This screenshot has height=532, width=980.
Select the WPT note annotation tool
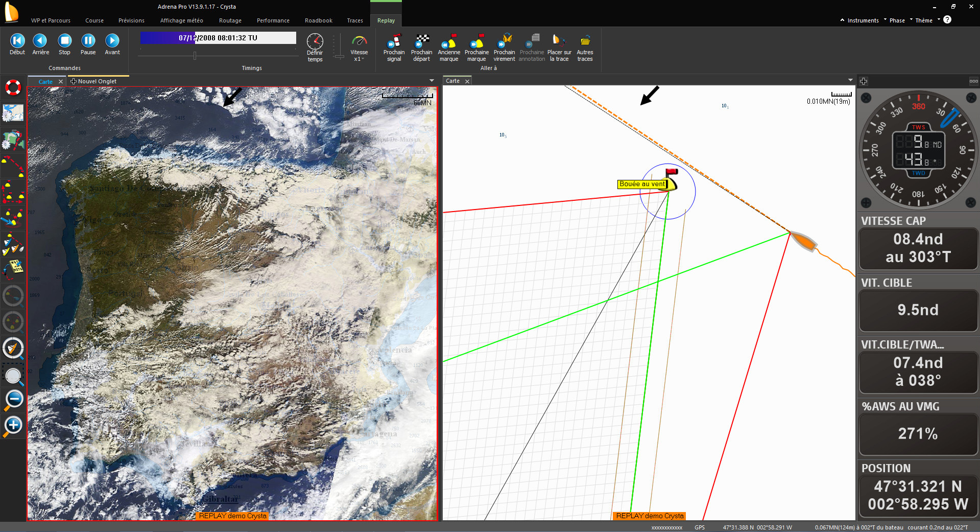click(13, 269)
